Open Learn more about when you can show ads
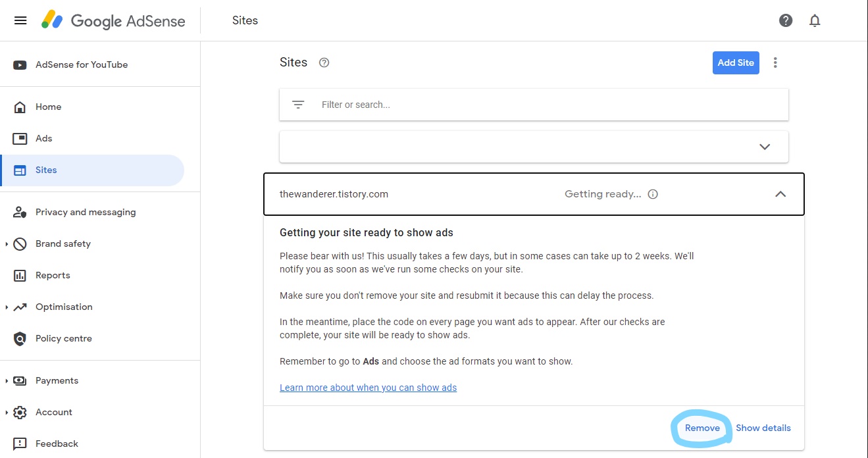 coord(368,388)
